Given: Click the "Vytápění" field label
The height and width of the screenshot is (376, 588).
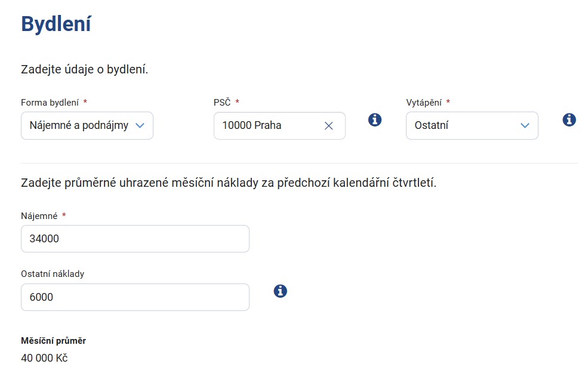Looking at the screenshot, I should click(424, 103).
